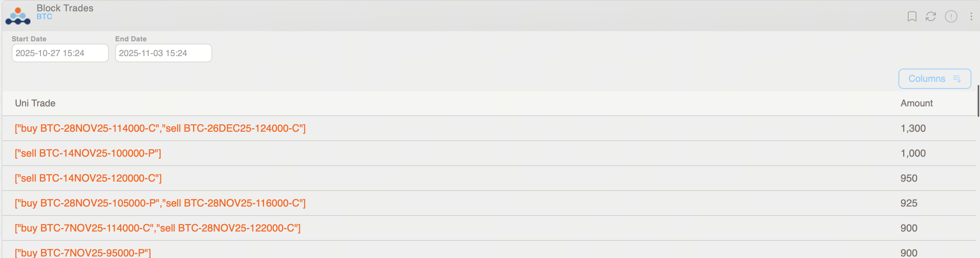Refresh the Block Trades data

tap(931, 16)
